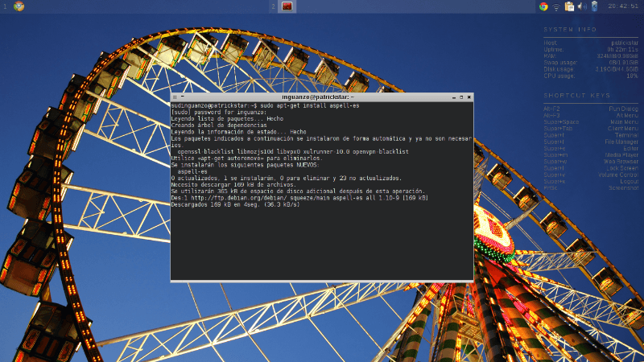Minimize the inguanzo@patrickstar terminal window

(x=454, y=97)
